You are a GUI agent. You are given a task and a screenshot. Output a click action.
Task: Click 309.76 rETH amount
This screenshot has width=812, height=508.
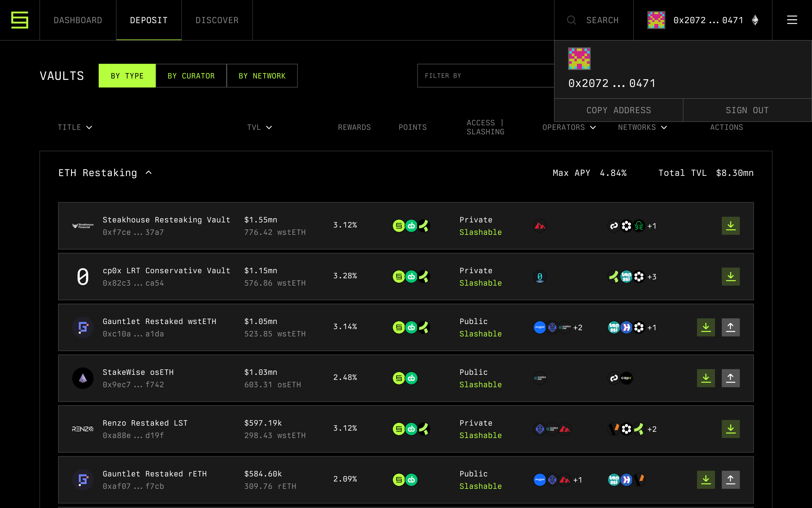[x=270, y=486]
